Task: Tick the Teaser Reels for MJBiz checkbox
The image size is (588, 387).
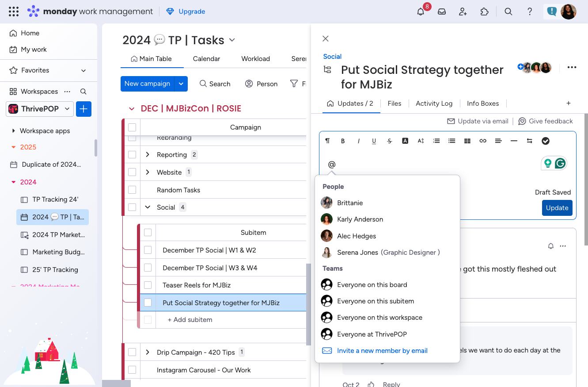Action: point(148,285)
